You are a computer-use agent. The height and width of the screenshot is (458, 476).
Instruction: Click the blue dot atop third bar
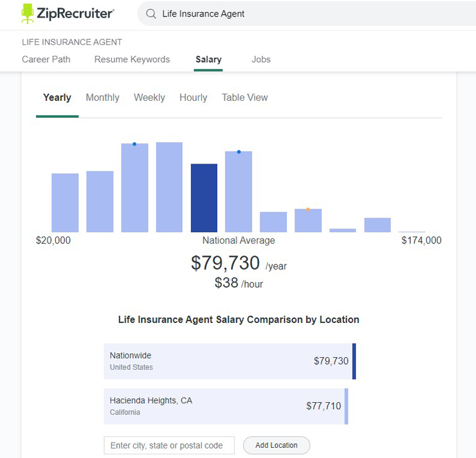coord(135,144)
